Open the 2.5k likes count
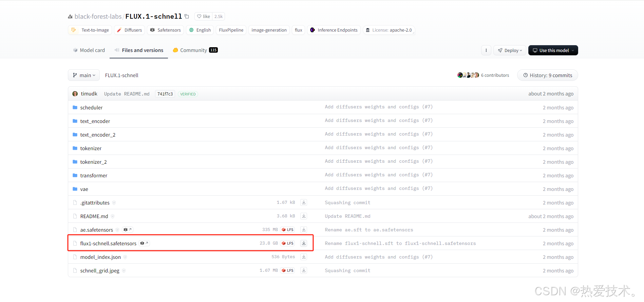 pos(219,16)
